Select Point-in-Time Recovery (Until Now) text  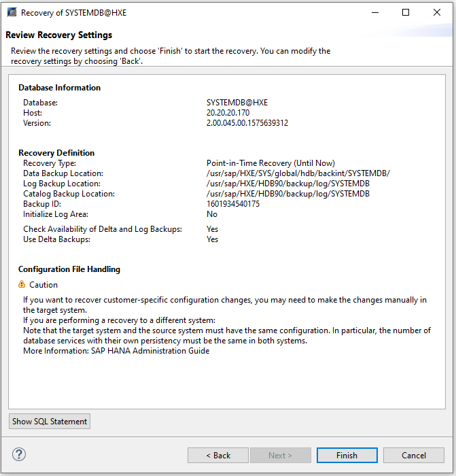coord(270,163)
